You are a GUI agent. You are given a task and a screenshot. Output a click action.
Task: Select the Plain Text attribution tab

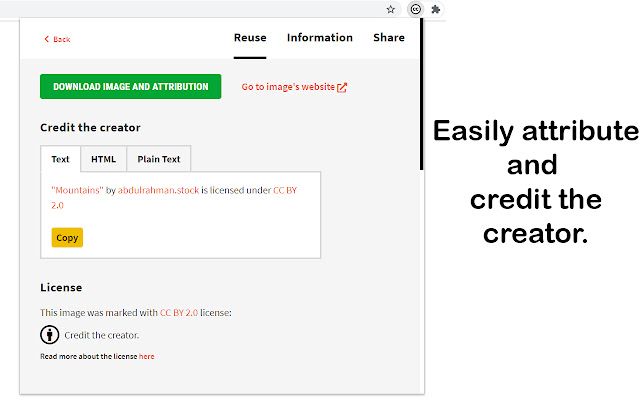[x=159, y=159]
